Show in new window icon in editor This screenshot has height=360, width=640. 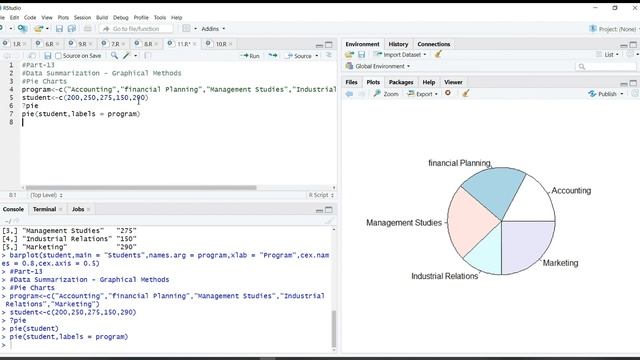pos(31,56)
